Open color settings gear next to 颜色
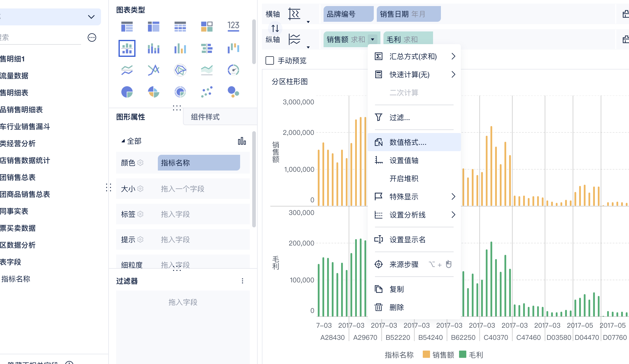Screen dimensions: 629x364 point(140,163)
